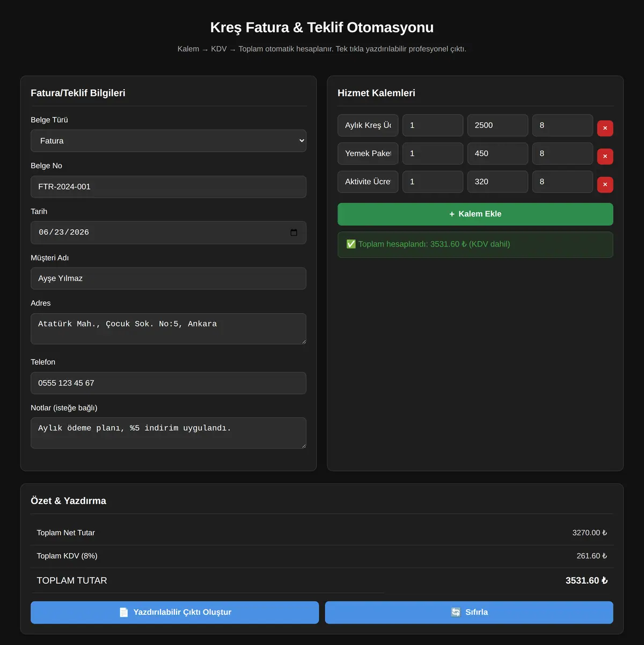
Task: Click the Toplam KDV value 261.60 ₺
Action: [x=592, y=556]
